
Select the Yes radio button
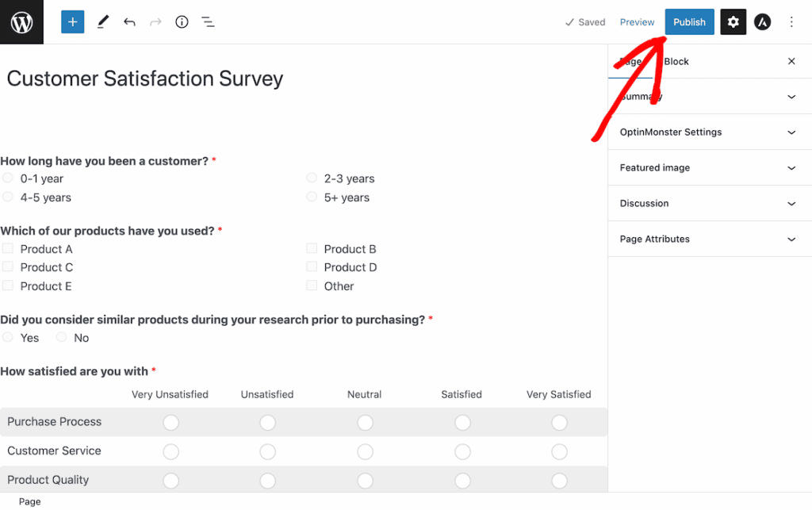(7, 337)
